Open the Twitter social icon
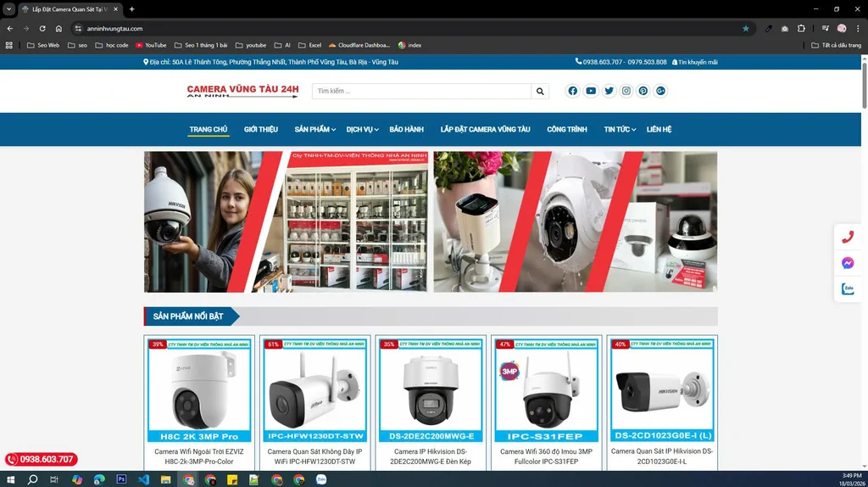The width and height of the screenshot is (868, 487). 609,91
